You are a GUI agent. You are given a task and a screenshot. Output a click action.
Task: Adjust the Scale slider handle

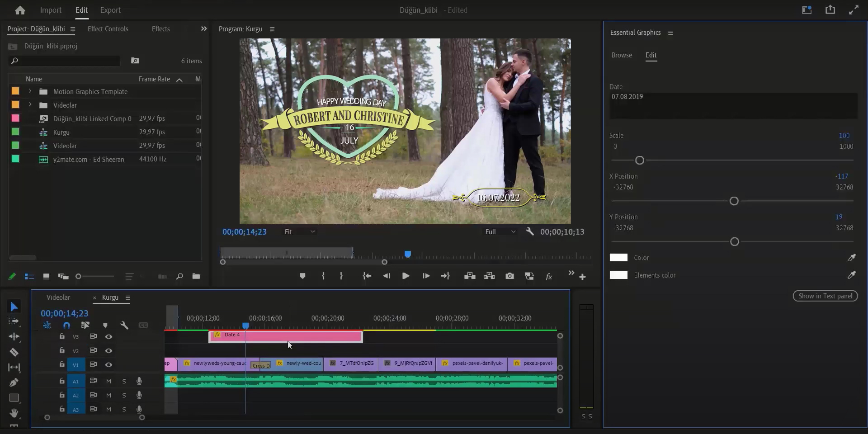click(640, 160)
